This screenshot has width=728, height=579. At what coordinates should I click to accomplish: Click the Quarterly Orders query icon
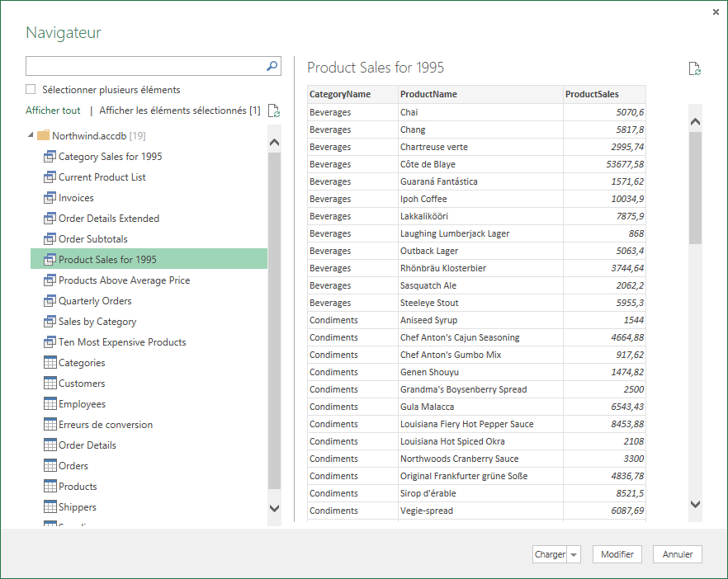(50, 301)
